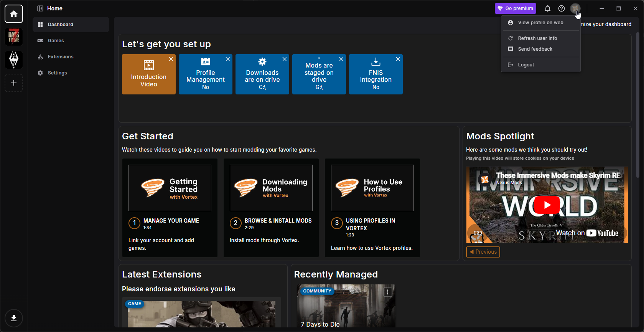Screen dimensions: 644x332
Task: Collapse the sidebar with the panel icon
Action: click(x=40, y=8)
